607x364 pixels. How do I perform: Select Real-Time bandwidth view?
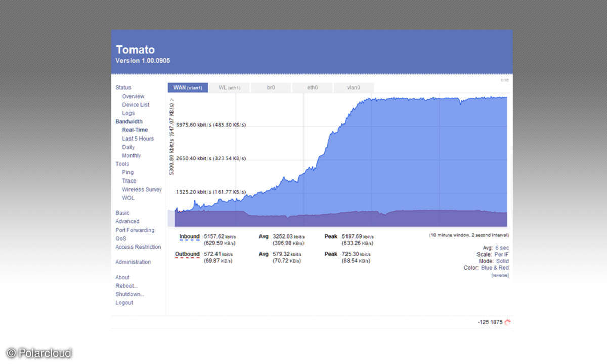135,130
